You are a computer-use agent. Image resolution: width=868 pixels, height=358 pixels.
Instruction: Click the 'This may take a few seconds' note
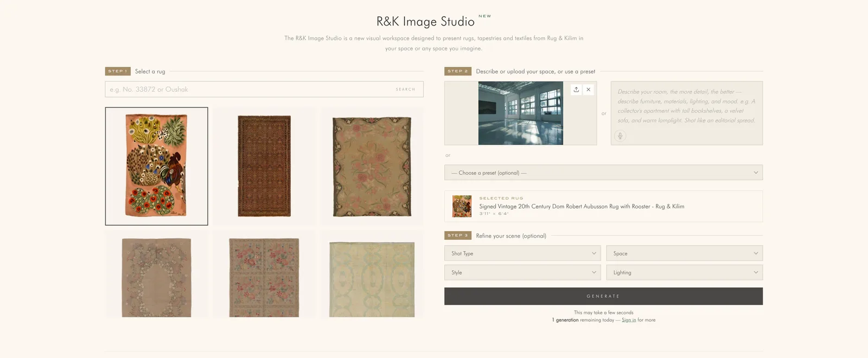[x=603, y=312]
